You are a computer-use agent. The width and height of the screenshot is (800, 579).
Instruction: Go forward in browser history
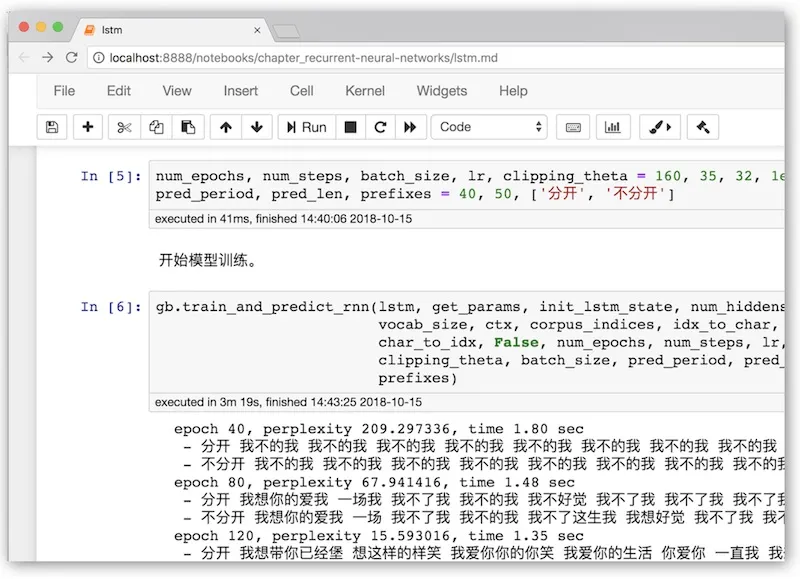click(x=47, y=58)
